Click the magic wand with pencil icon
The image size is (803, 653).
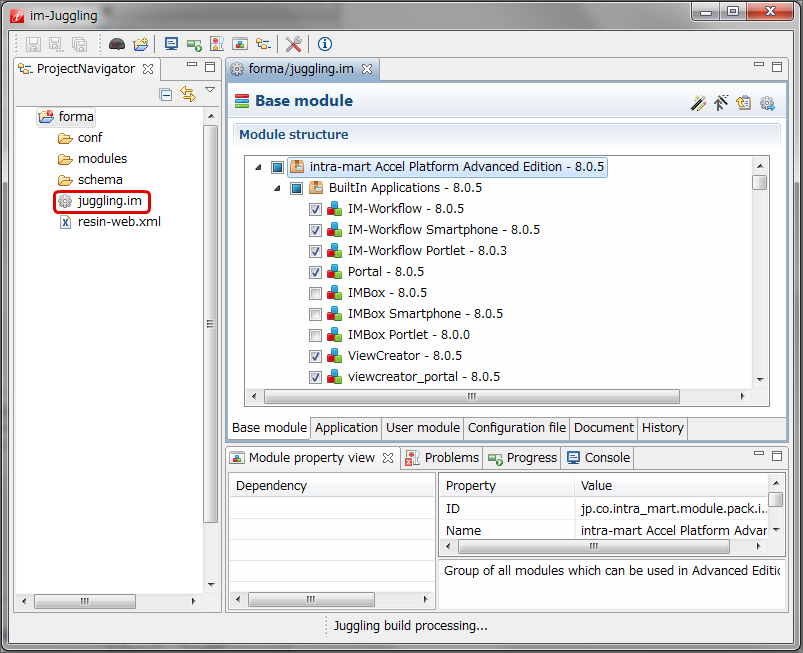699,103
